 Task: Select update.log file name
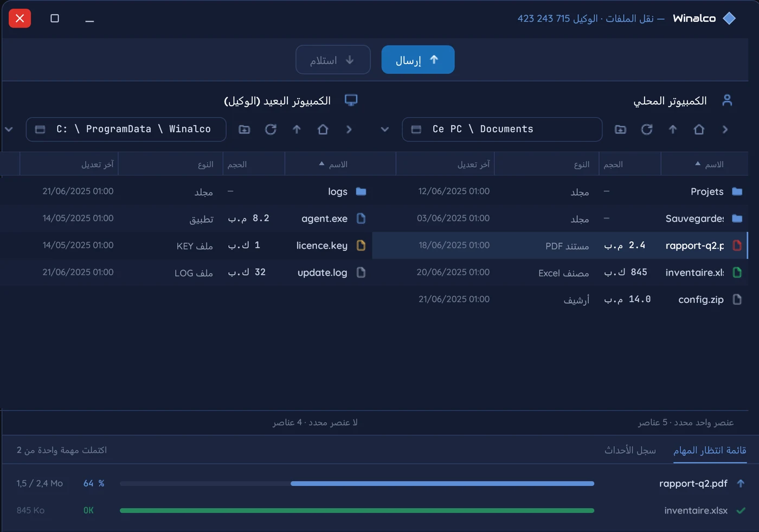(x=323, y=273)
